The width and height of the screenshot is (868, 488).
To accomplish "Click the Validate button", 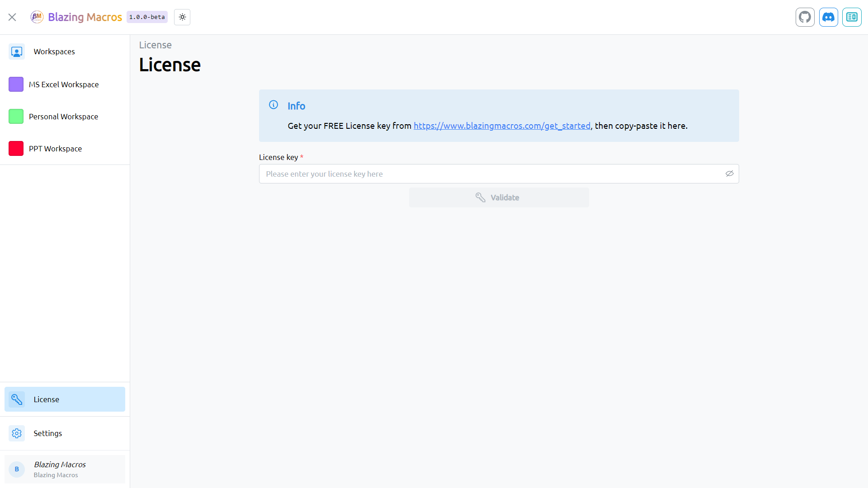I will 499,197.
